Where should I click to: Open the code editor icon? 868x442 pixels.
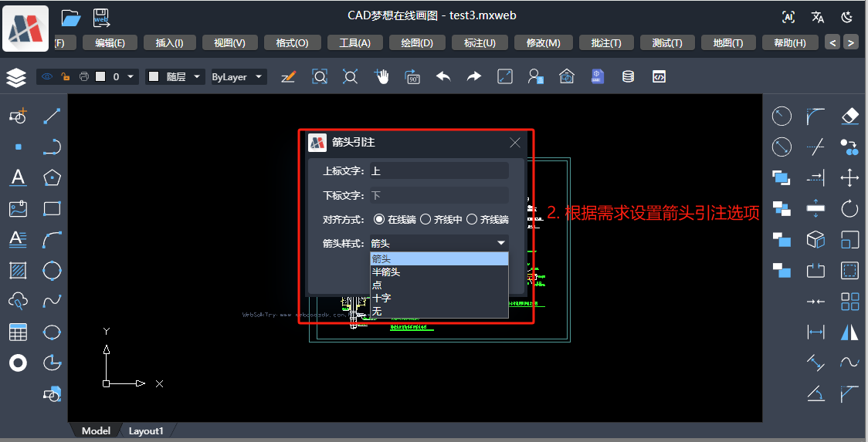pos(659,77)
